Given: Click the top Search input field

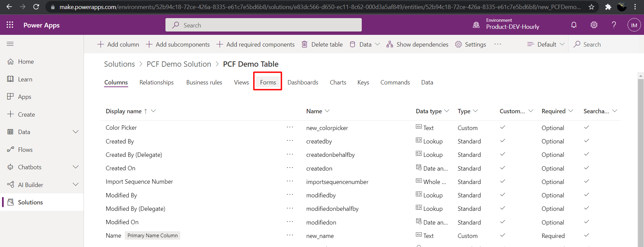Looking at the screenshot, I should tap(263, 25).
